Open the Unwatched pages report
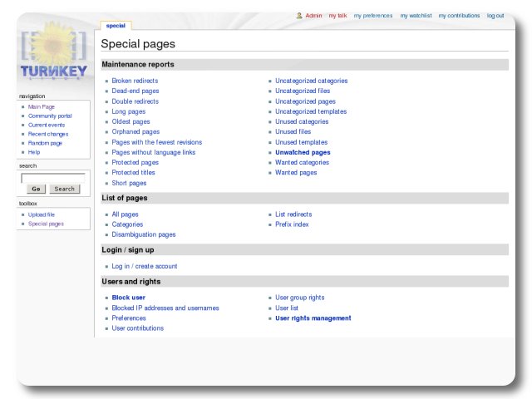The height and width of the screenshot is (399, 532). pyautogui.click(x=303, y=153)
